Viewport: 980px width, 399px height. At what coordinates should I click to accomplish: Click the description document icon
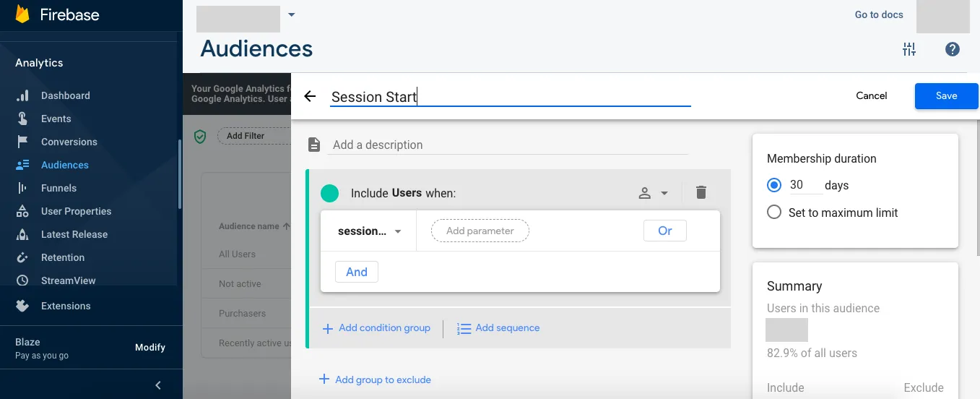pos(314,145)
